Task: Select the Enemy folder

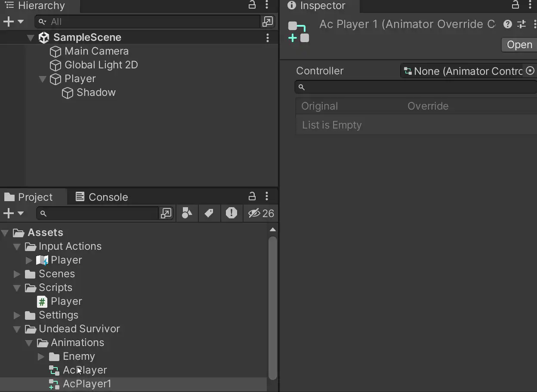Action: pyautogui.click(x=79, y=356)
